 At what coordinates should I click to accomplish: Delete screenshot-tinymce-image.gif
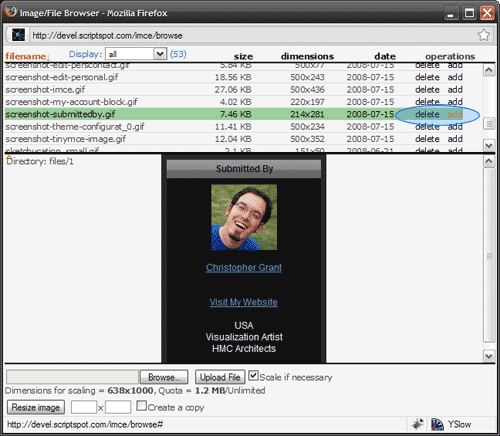coord(427,139)
